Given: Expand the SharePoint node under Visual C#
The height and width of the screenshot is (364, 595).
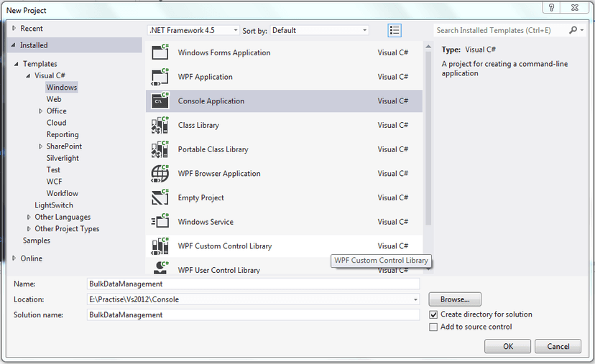Looking at the screenshot, I should pyautogui.click(x=41, y=146).
